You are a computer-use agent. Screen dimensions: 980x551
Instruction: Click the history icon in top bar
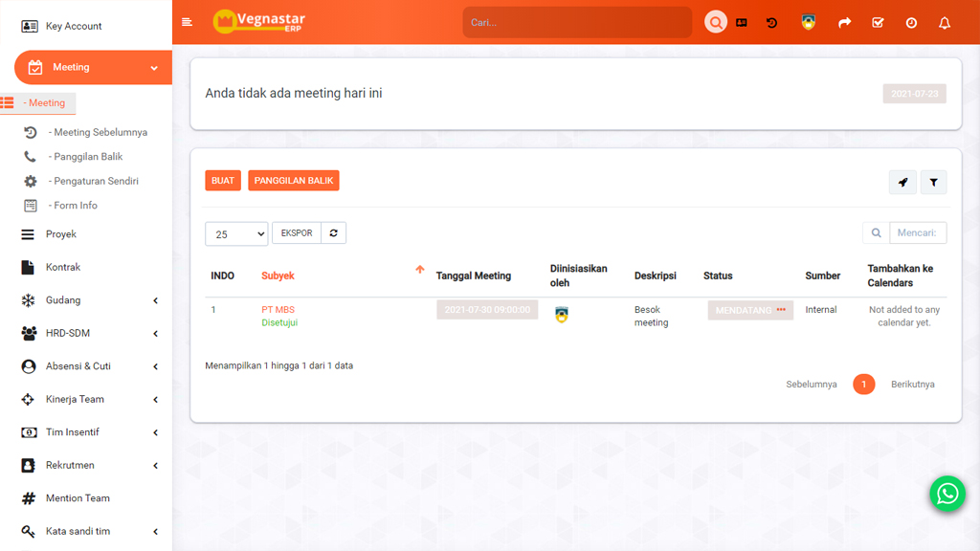(772, 23)
